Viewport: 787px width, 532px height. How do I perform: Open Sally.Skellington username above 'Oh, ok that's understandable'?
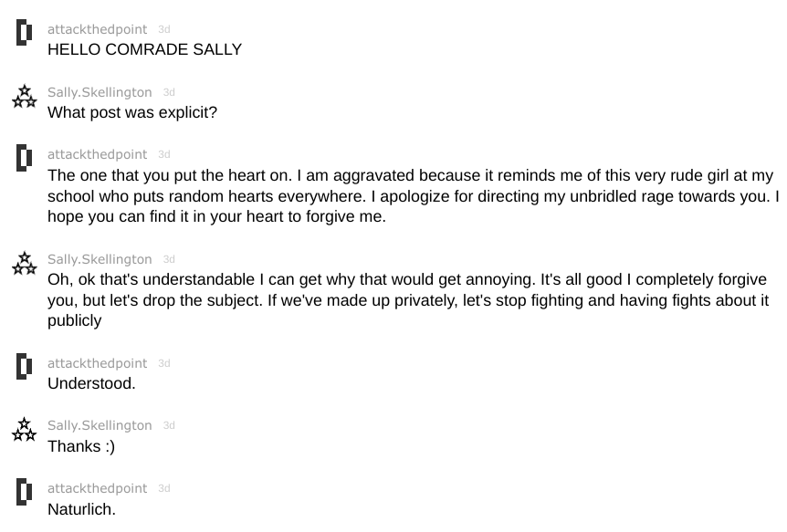point(100,259)
